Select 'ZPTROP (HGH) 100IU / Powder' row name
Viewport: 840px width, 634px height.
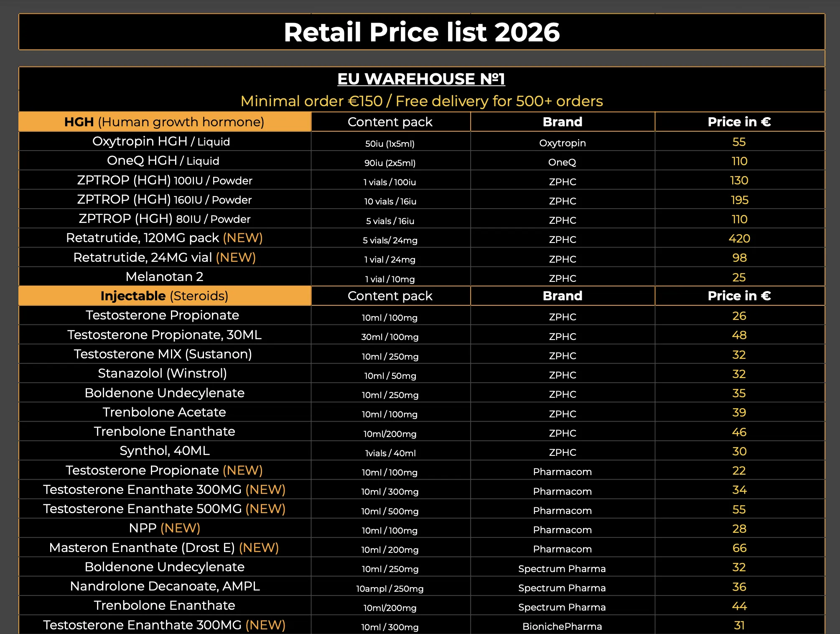coord(165,180)
